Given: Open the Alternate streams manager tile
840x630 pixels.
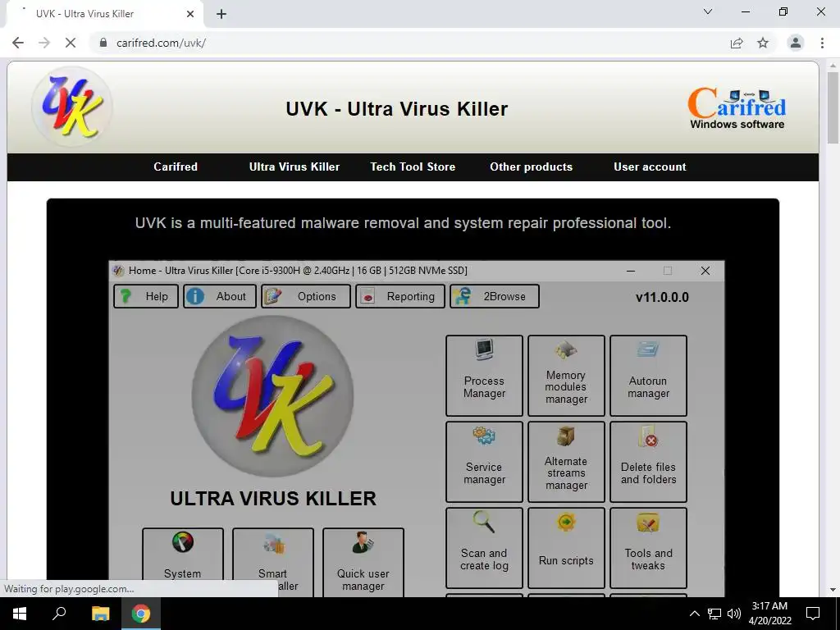Looking at the screenshot, I should coord(566,462).
